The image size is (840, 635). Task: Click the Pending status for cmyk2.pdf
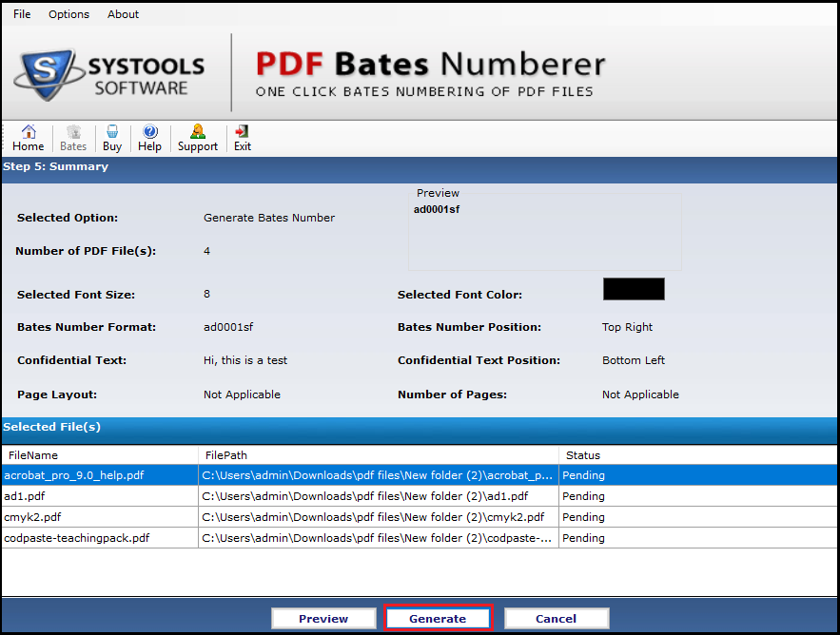(x=583, y=517)
